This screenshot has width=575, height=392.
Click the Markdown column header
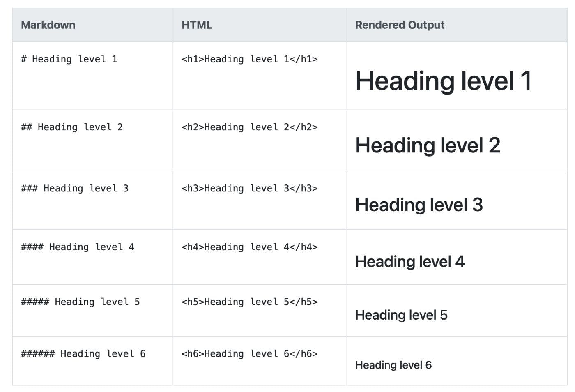[48, 25]
